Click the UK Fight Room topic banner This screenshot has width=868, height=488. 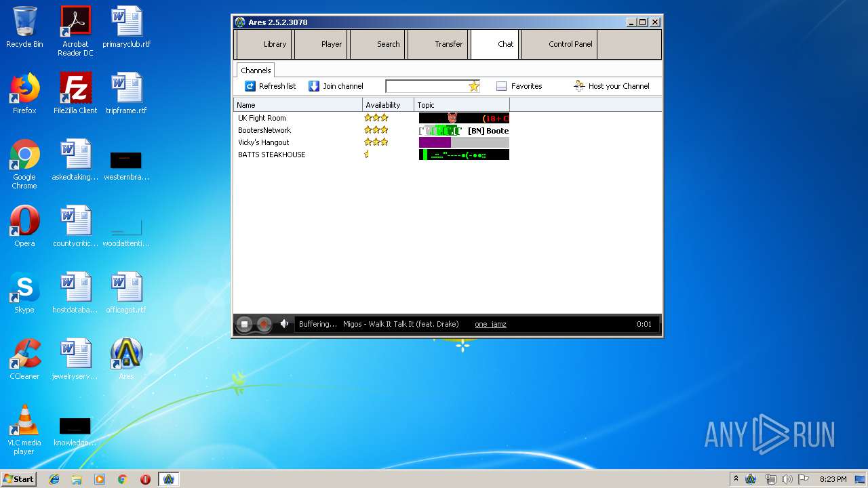pos(464,118)
